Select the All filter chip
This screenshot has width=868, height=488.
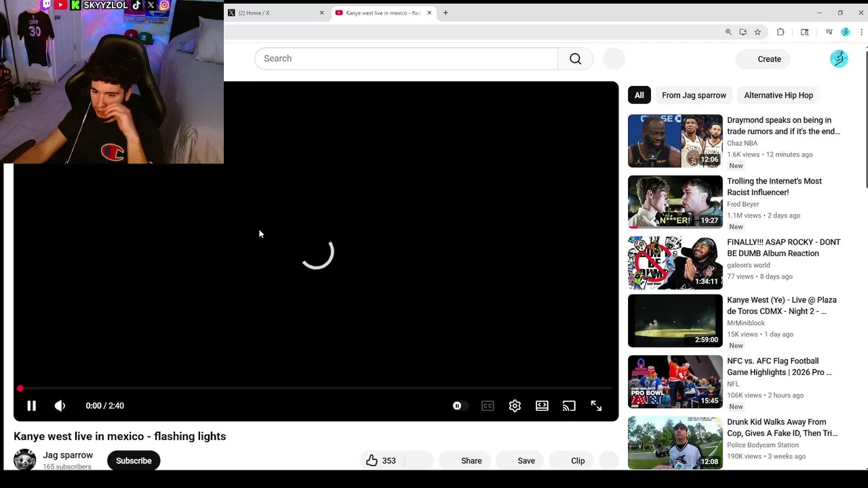coord(639,95)
